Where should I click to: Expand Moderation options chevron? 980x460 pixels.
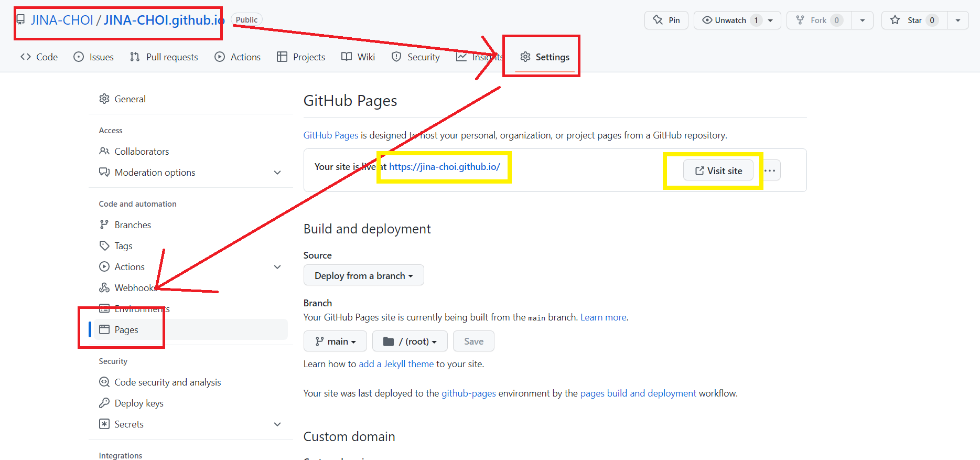[277, 172]
